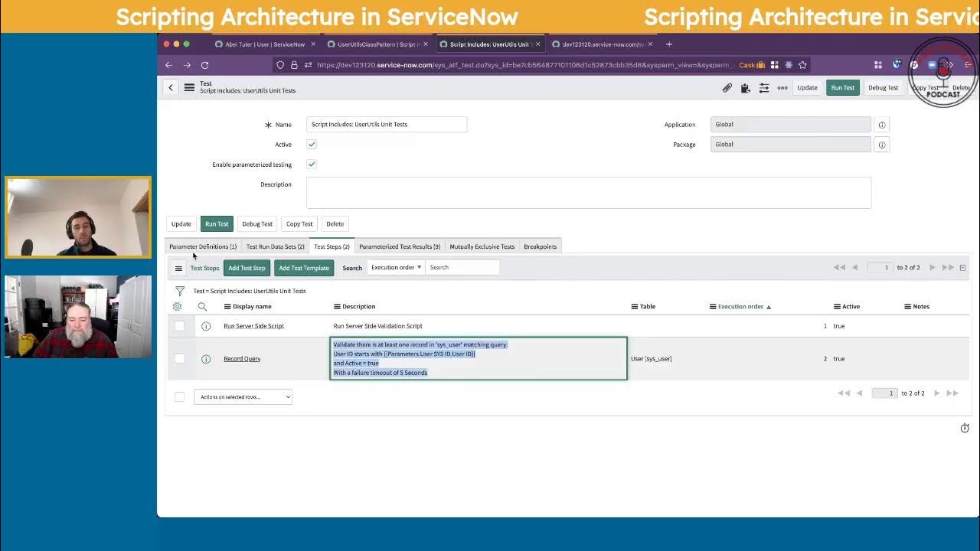Uncheck the Active checkbox
Image resolution: width=980 pixels, height=551 pixels.
coord(312,144)
